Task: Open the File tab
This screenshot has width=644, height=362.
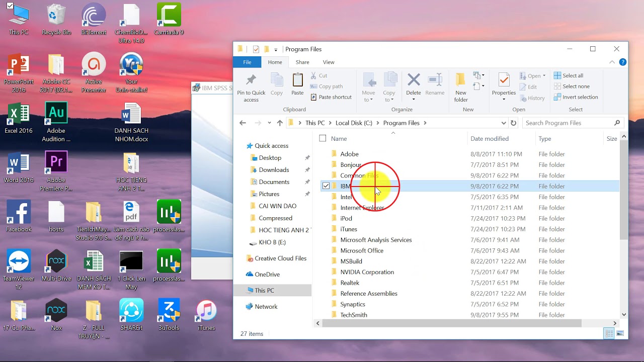Action: [x=247, y=62]
